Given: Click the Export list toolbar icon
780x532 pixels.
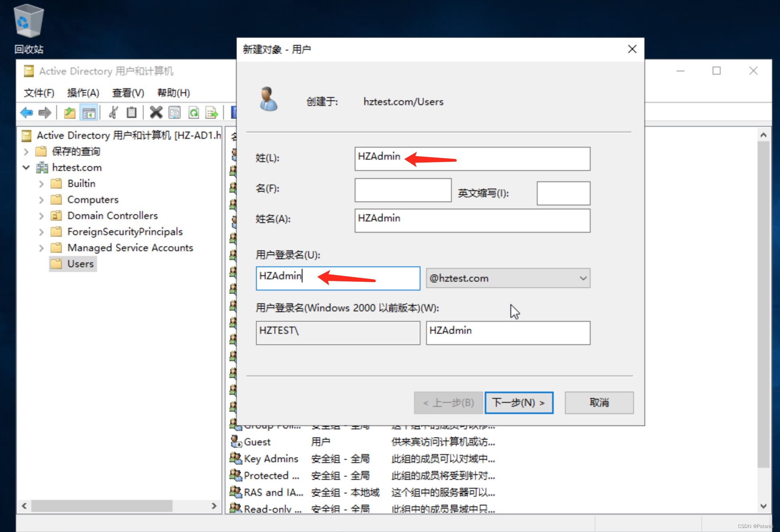Looking at the screenshot, I should pos(211,113).
